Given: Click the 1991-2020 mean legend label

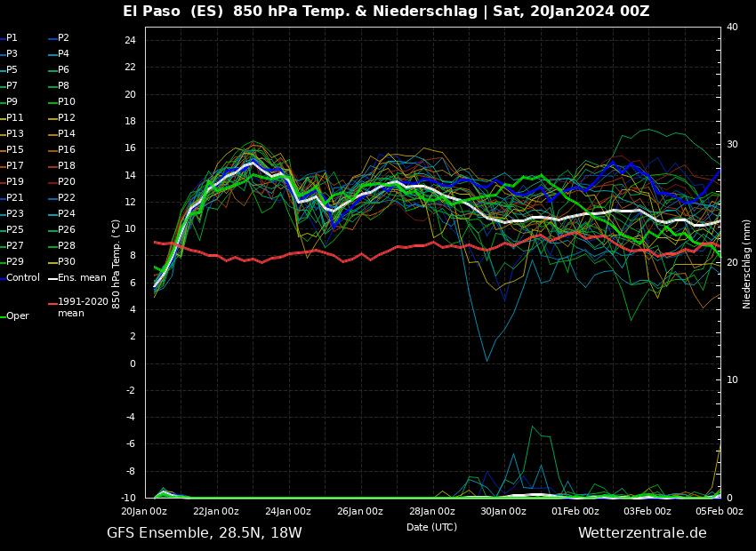Looking at the screenshot, I should pos(83,307).
